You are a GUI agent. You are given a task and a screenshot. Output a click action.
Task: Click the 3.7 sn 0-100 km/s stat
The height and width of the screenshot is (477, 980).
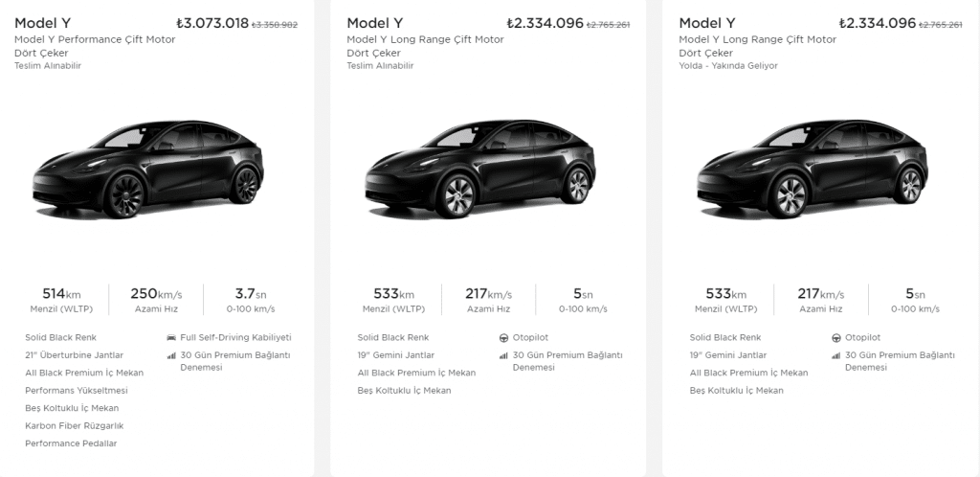(251, 300)
